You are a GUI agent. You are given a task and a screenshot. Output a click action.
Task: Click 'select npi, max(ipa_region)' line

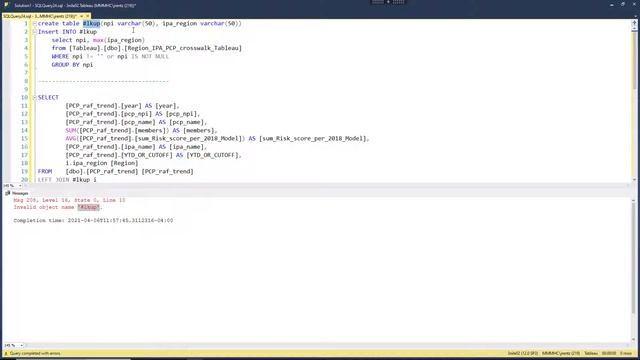98,40
